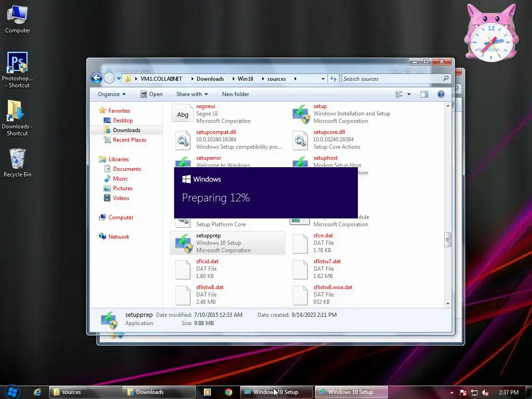Click the first Windows 10 Setup taskbar button
Image resolution: width=532 pixels, height=399 pixels.
276,392
